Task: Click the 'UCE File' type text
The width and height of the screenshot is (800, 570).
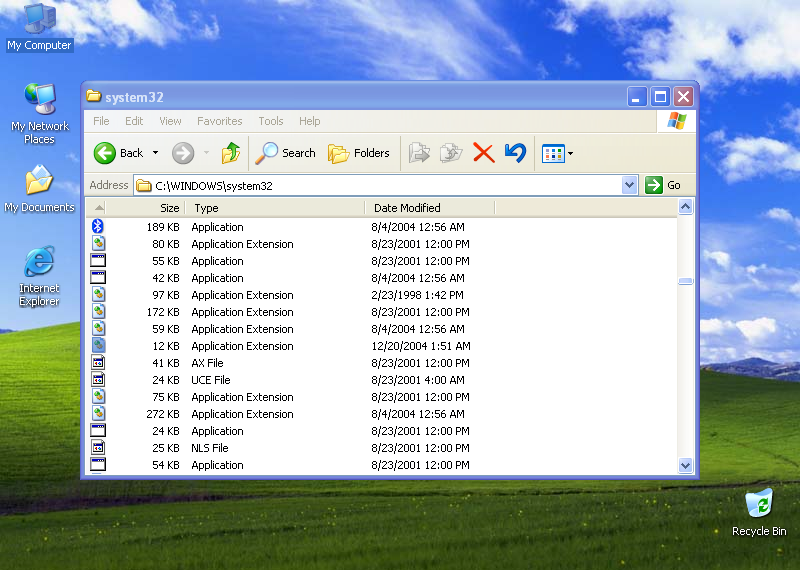Action: (211, 380)
